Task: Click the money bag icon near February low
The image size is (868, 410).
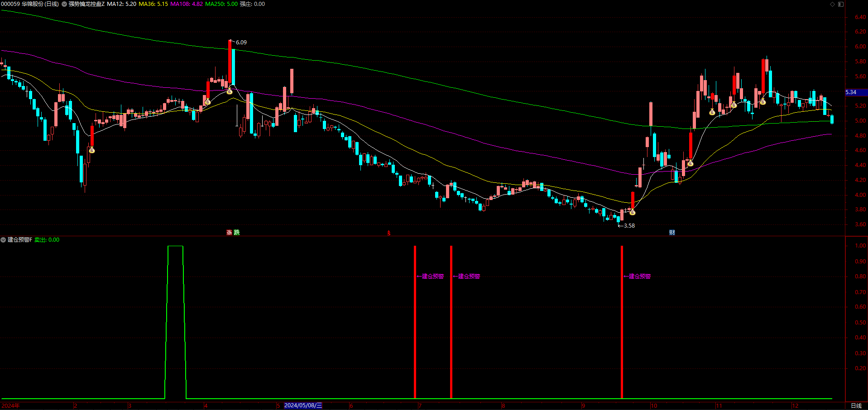Action: point(91,150)
